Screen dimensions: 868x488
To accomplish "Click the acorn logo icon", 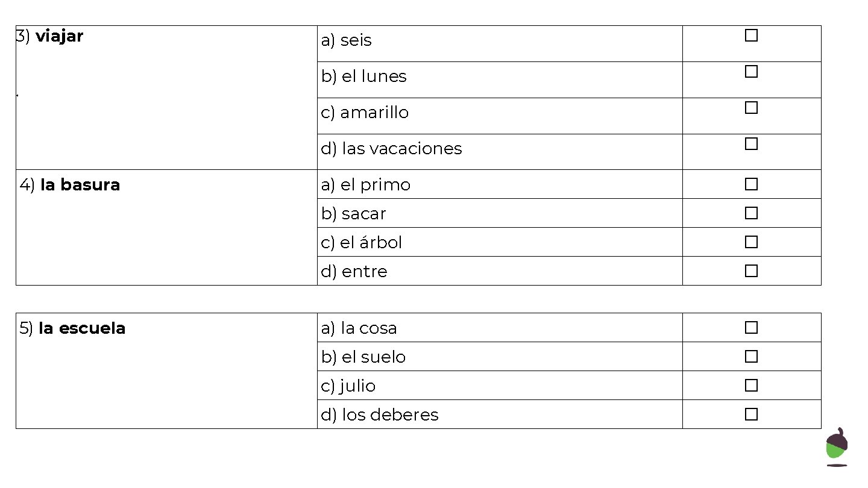I will tap(837, 447).
